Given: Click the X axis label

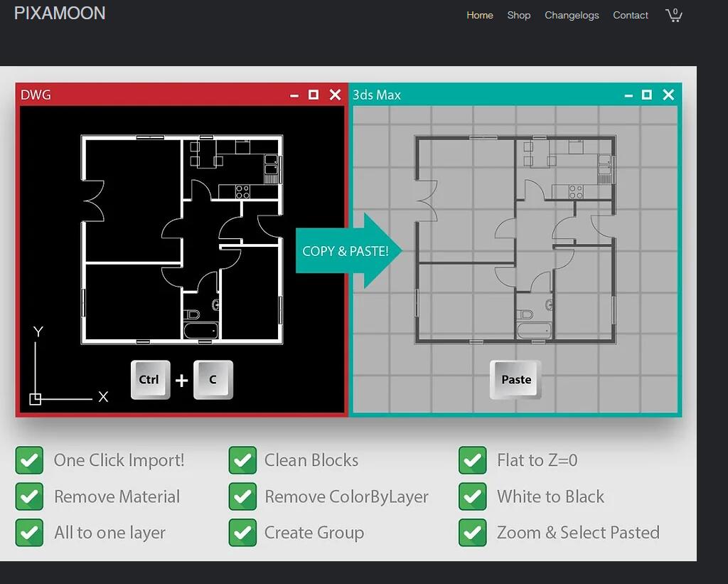Looking at the screenshot, I should 103,396.
